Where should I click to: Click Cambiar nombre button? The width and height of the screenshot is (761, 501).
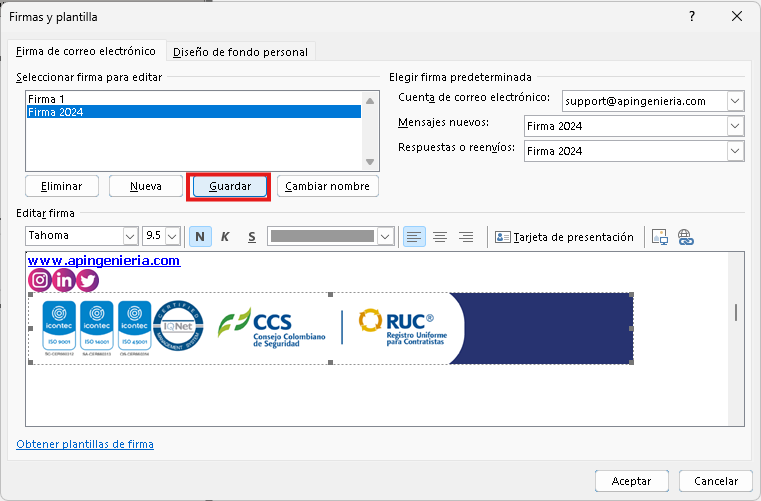click(x=328, y=186)
